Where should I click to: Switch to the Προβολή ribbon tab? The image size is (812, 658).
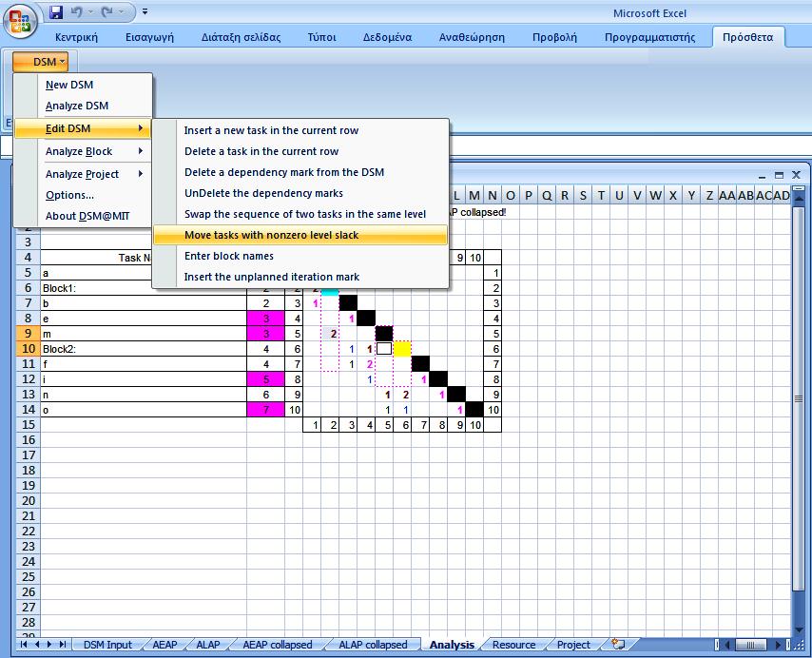click(554, 37)
